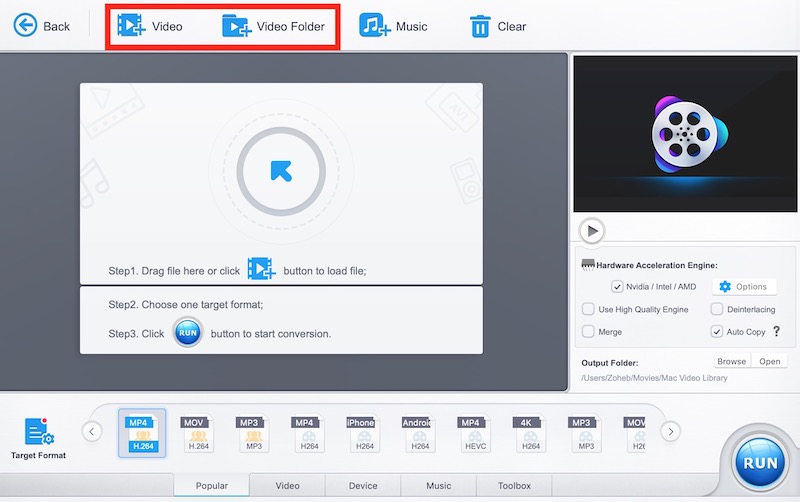This screenshot has width=800, height=502.
Task: Click the round RUN conversion button
Action: [757, 461]
